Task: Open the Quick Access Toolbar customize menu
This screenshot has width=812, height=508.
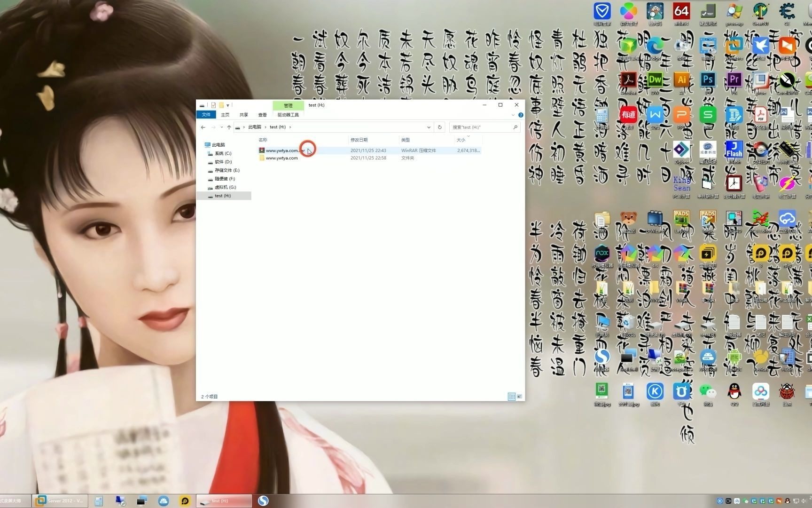Action: coord(227,105)
